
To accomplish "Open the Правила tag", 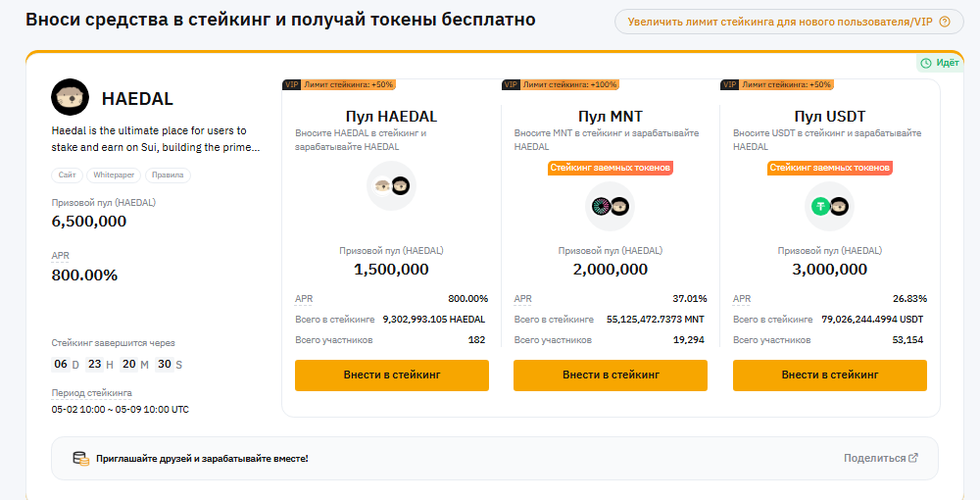I will pos(168,175).
